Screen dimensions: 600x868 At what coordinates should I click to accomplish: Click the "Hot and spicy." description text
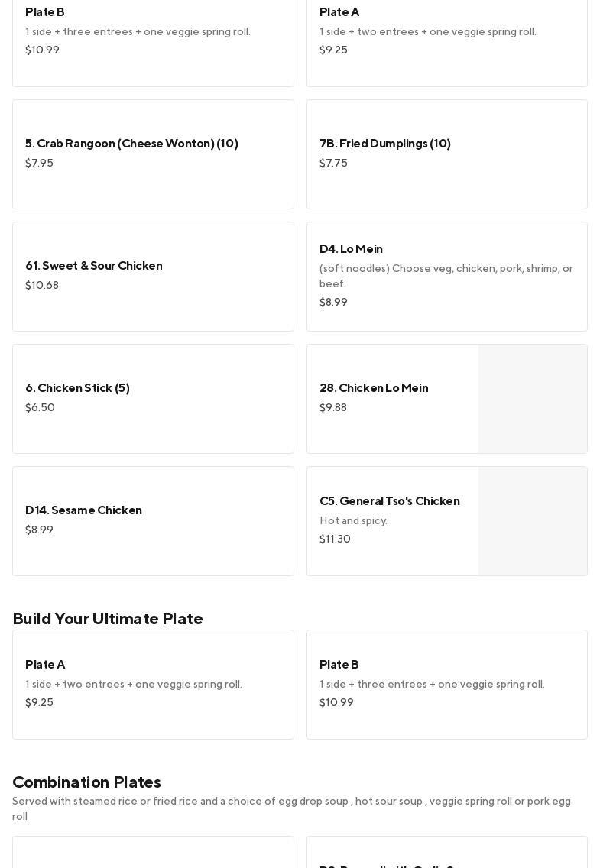(353, 521)
